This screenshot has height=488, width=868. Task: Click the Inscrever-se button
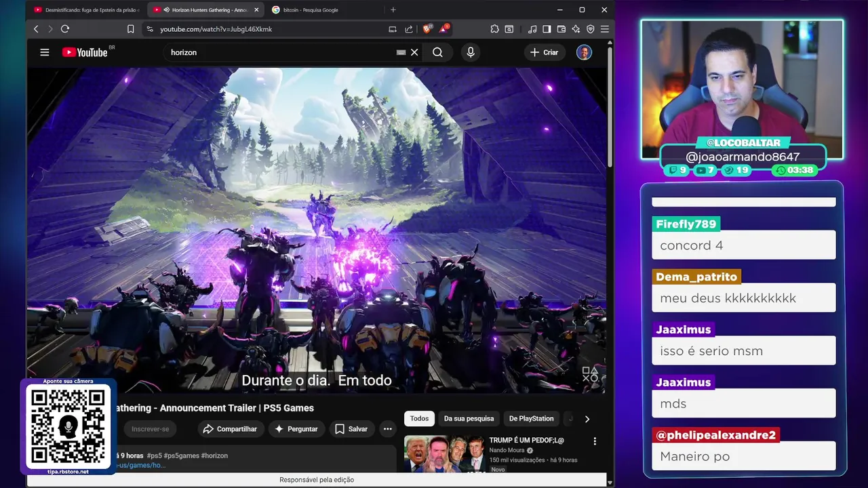[x=150, y=429]
